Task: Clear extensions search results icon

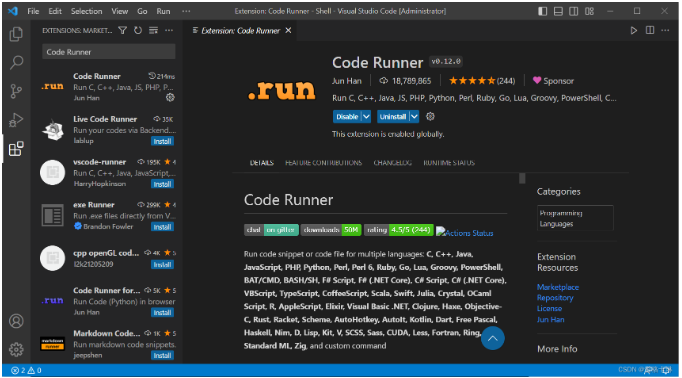Action: pyautogui.click(x=154, y=30)
